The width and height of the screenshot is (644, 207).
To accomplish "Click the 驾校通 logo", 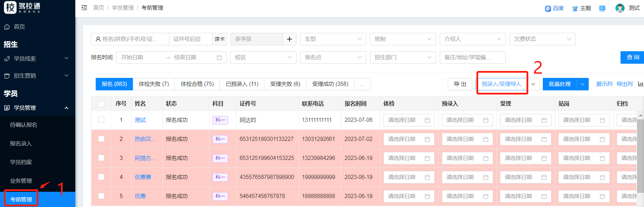I will (22, 7).
